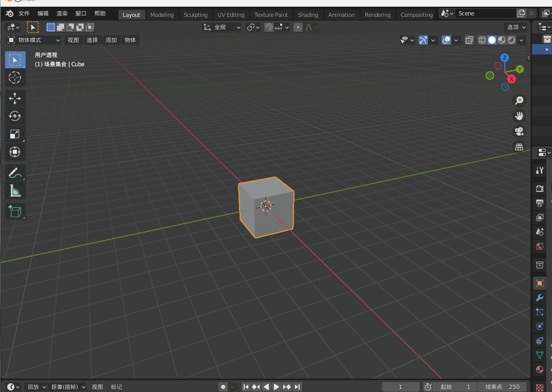Click the red X axis gizmo handle
Screen dimensions: 552x392
tap(511, 79)
